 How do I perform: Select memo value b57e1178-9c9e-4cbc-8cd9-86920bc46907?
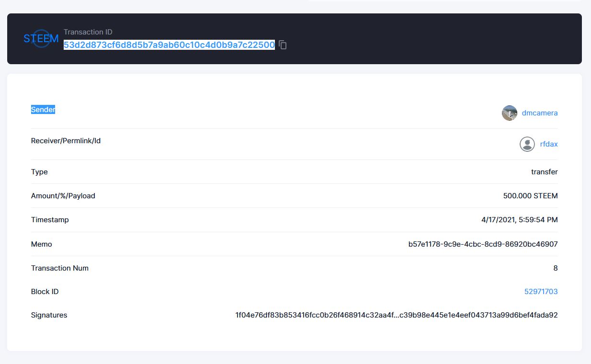(x=483, y=244)
